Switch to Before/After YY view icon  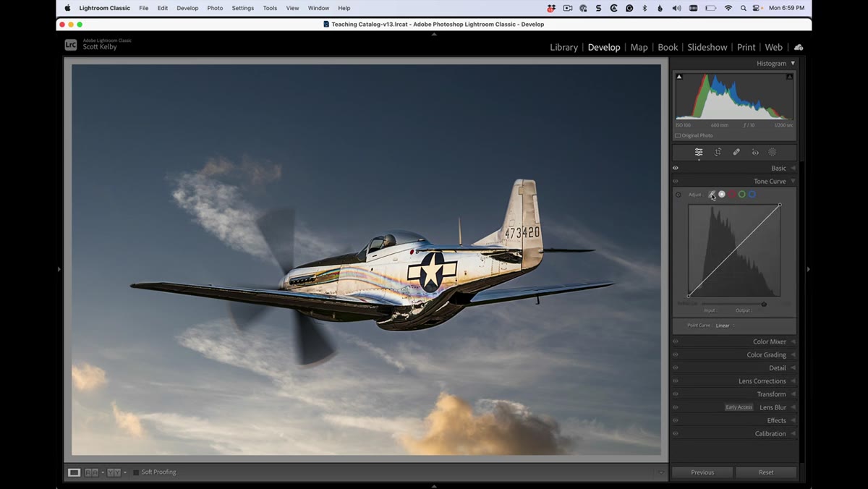[x=114, y=472]
